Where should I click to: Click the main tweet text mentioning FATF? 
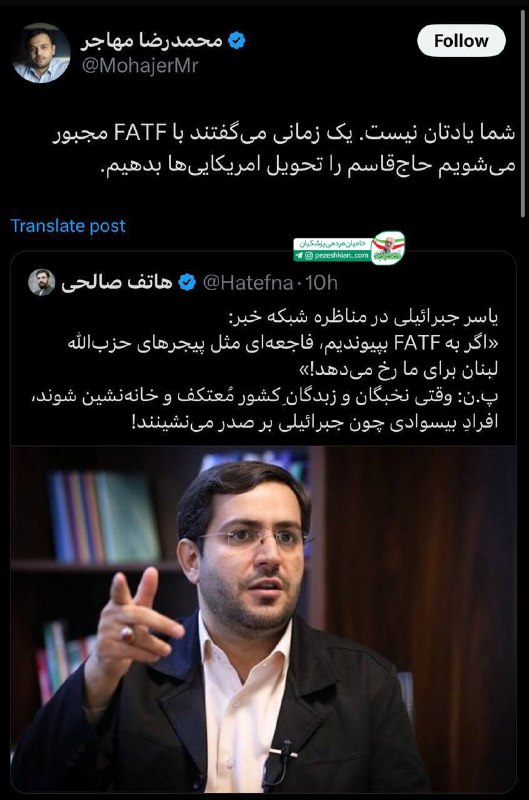pyautogui.click(x=284, y=149)
